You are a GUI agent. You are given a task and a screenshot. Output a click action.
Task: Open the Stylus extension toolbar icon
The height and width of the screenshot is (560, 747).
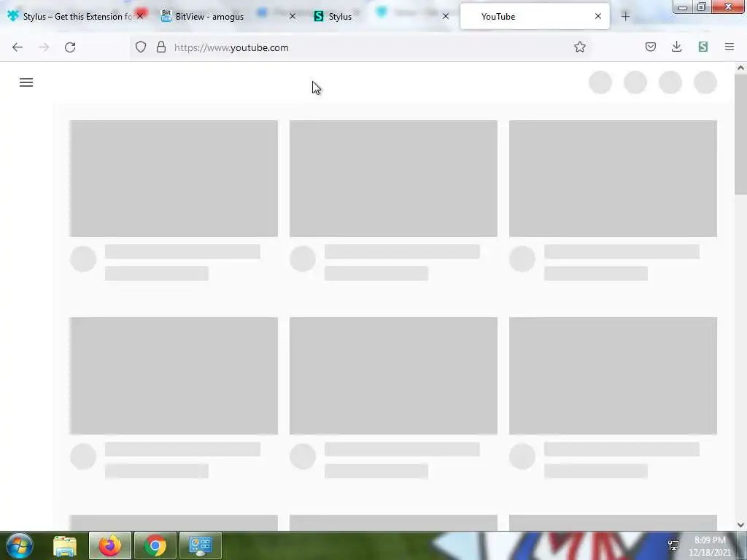(x=703, y=47)
